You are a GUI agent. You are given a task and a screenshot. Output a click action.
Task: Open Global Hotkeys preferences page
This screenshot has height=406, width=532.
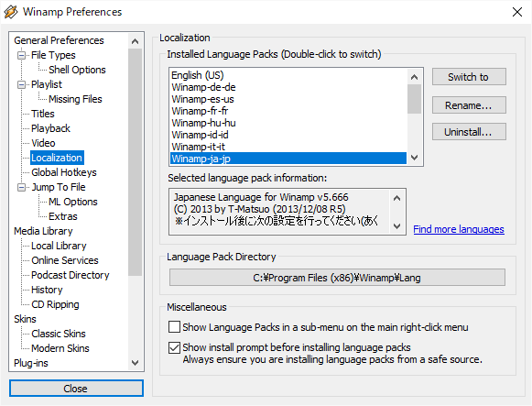tap(64, 172)
